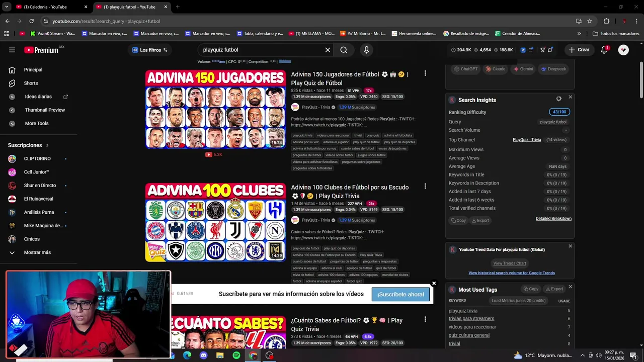Click the ¡Suscríbete ahora! button
Viewport: 644px width, 362px height.
tap(401, 294)
